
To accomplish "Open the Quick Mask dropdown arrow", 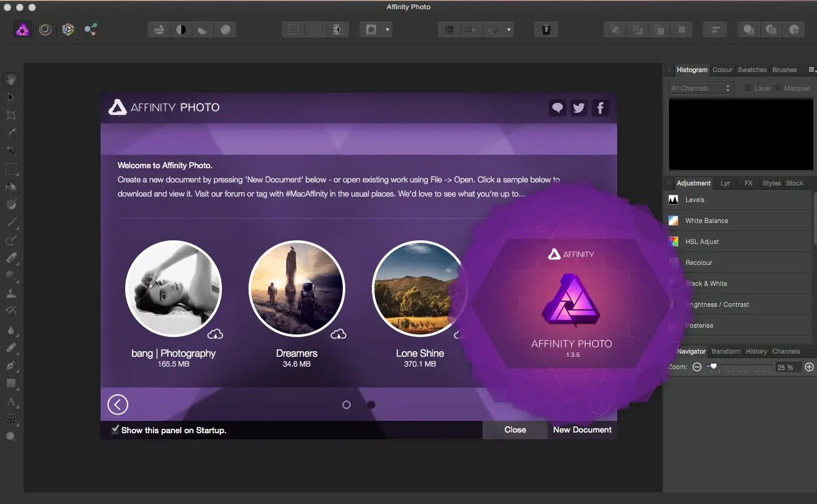I will (387, 30).
